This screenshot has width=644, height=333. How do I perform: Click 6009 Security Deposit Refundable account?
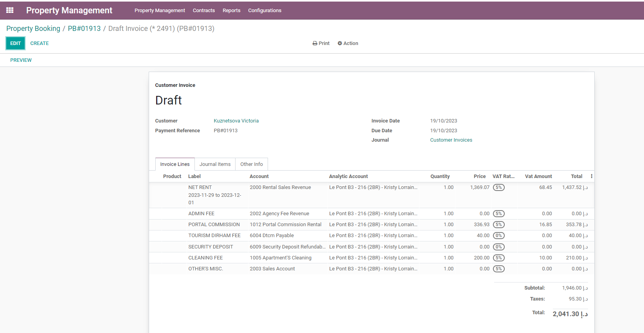point(288,247)
